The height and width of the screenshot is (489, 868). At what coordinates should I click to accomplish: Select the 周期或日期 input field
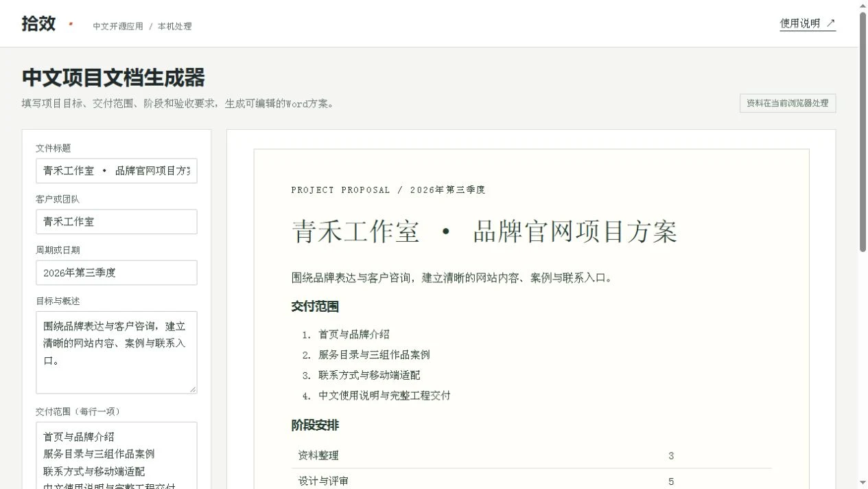(x=117, y=273)
